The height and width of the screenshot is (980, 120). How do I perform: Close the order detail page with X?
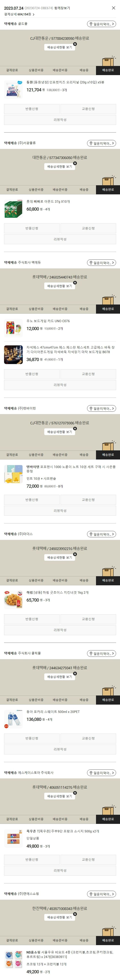(x=113, y=8)
